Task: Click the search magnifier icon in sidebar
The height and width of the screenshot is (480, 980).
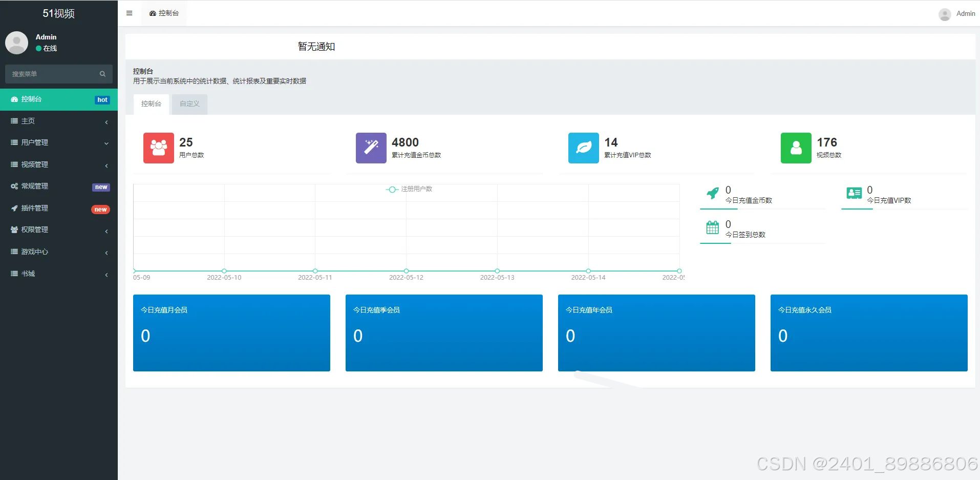Action: point(102,74)
